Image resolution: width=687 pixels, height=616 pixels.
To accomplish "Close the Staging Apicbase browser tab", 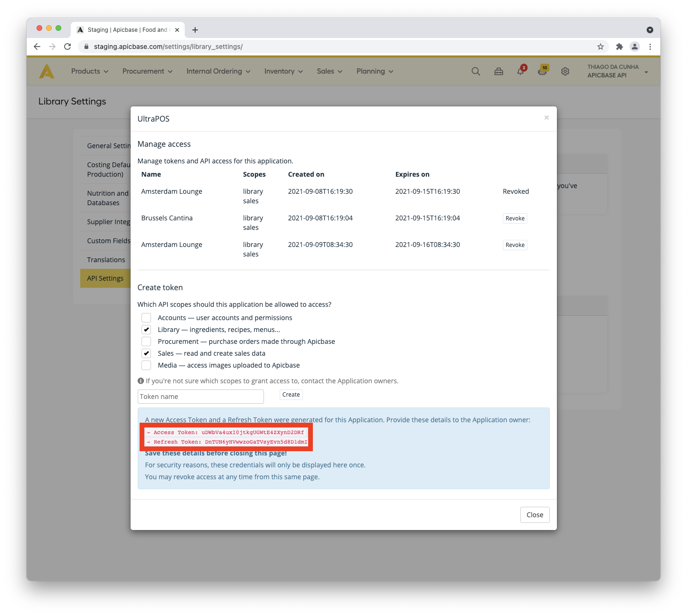I will (177, 30).
